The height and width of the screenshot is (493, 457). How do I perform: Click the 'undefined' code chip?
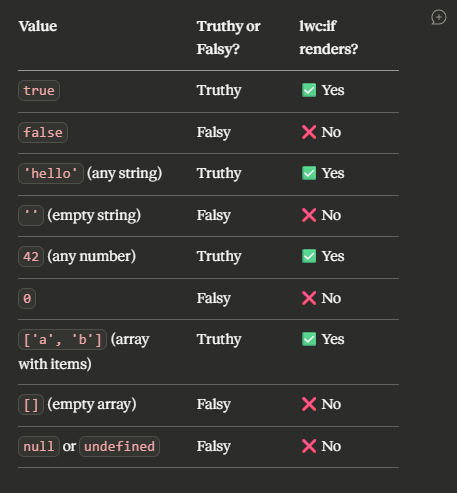point(120,446)
